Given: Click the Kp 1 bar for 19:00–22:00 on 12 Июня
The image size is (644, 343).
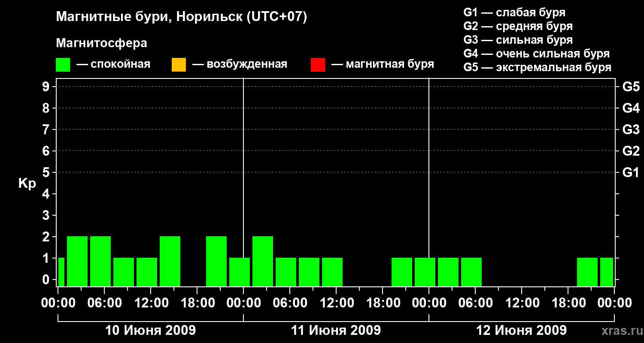Looking at the screenshot, I should point(587,272).
